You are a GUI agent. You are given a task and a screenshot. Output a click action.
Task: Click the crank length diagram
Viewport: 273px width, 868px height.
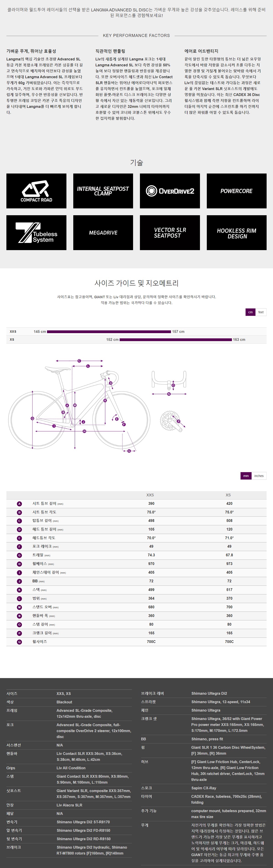click(172, 421)
